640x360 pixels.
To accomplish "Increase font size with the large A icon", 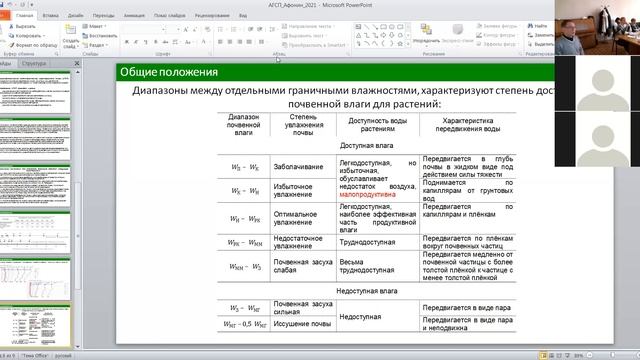I will point(186,29).
